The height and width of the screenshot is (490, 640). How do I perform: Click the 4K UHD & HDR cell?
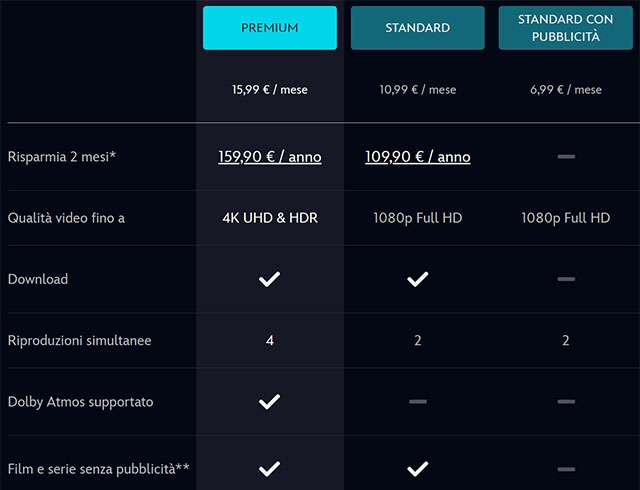270,217
